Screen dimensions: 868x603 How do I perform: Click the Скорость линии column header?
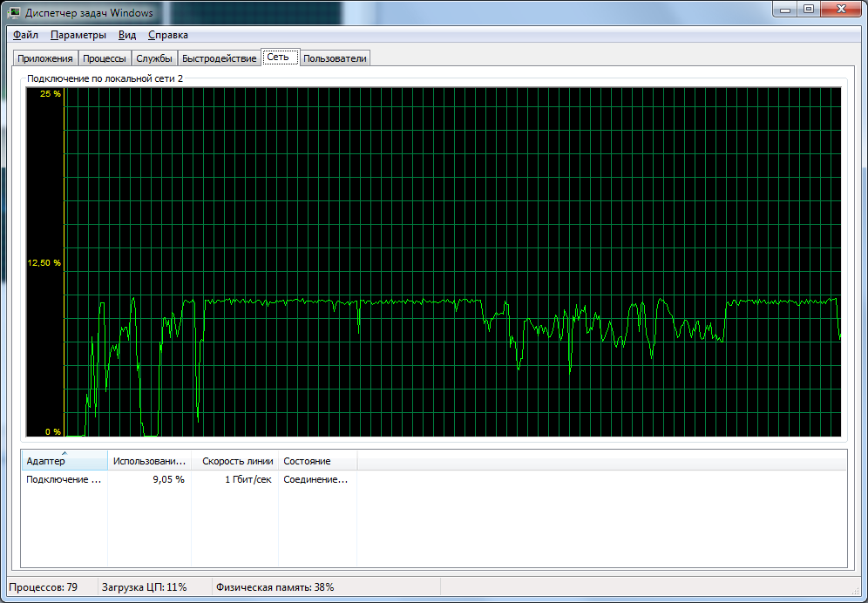pyautogui.click(x=237, y=461)
